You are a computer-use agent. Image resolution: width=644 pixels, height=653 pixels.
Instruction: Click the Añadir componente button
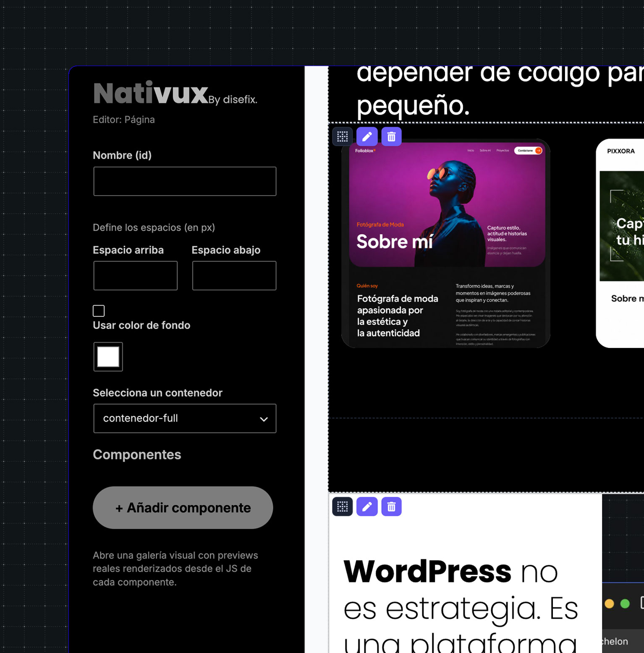[x=183, y=508]
